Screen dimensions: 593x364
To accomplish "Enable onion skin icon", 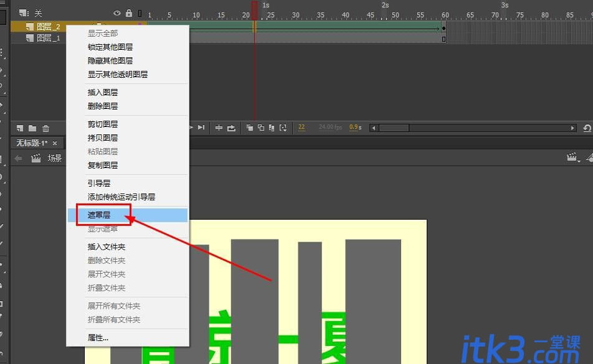I will coord(250,128).
